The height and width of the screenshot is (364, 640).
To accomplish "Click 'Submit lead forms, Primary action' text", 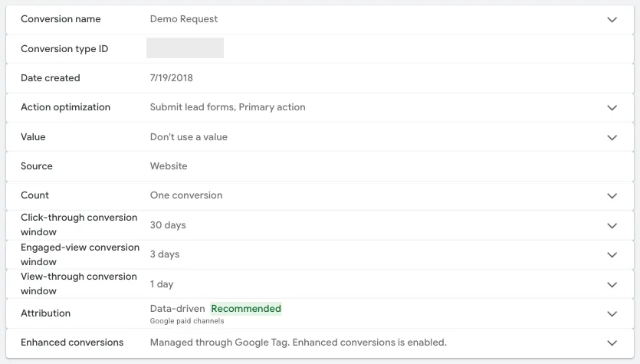I will pyautogui.click(x=228, y=107).
